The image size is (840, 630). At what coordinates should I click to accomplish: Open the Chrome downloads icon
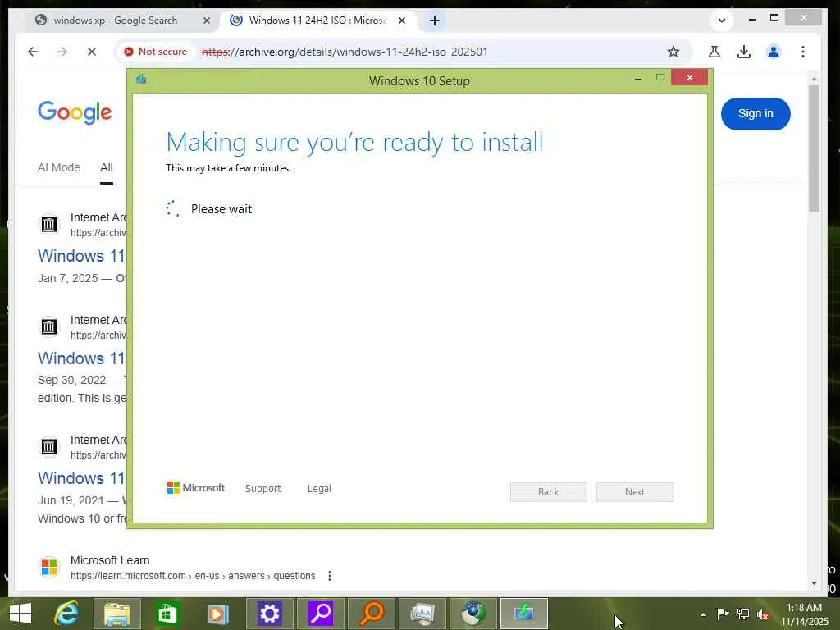point(743,52)
